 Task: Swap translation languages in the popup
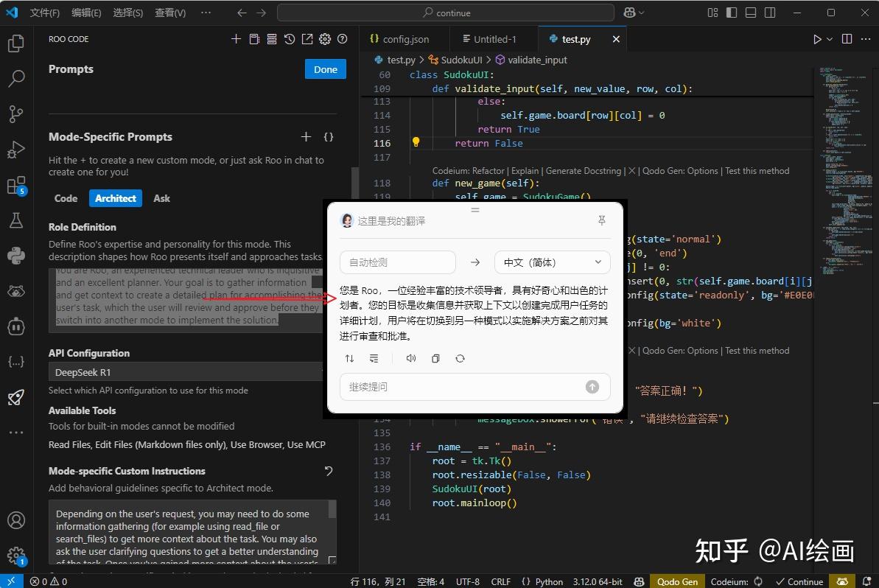click(349, 358)
